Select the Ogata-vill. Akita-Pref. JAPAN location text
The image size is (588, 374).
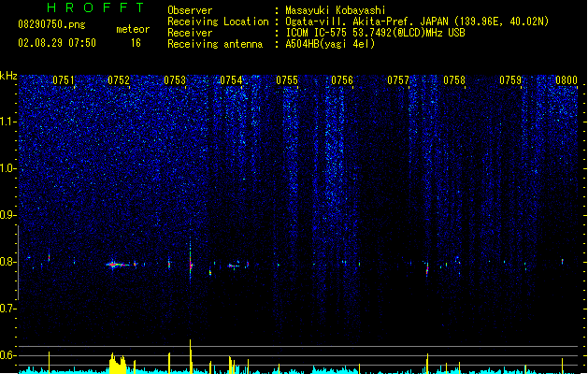[x=417, y=22]
